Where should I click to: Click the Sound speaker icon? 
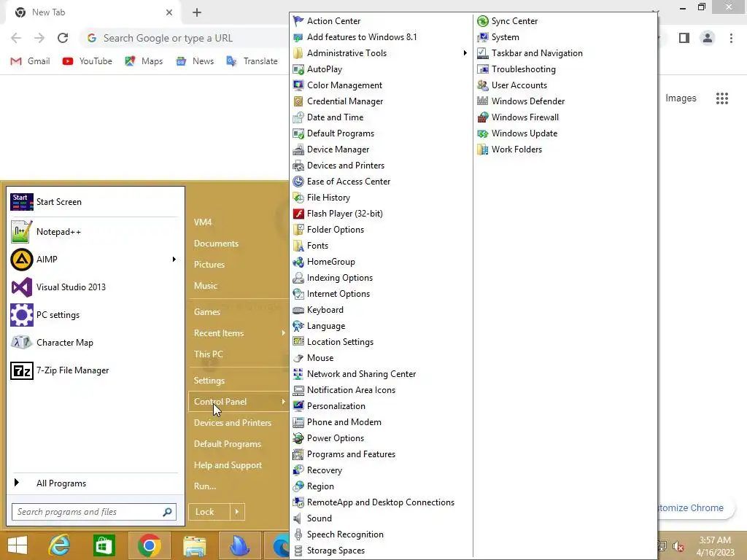coord(298,518)
